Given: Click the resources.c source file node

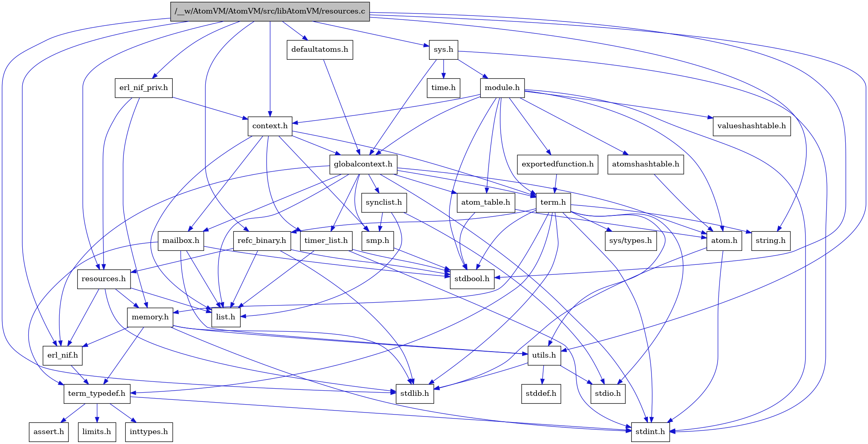Looking at the screenshot, I should [269, 11].
